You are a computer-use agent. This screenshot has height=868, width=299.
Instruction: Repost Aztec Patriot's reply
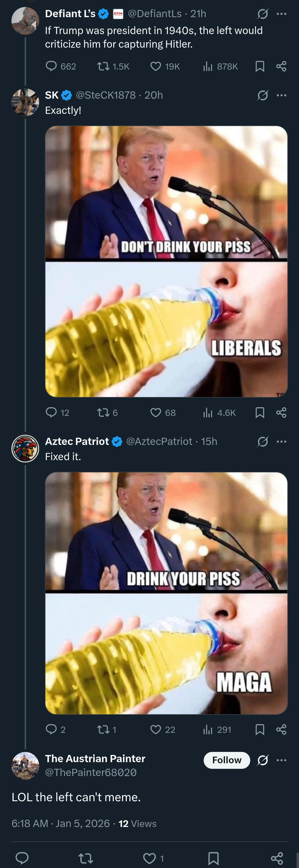click(x=103, y=729)
